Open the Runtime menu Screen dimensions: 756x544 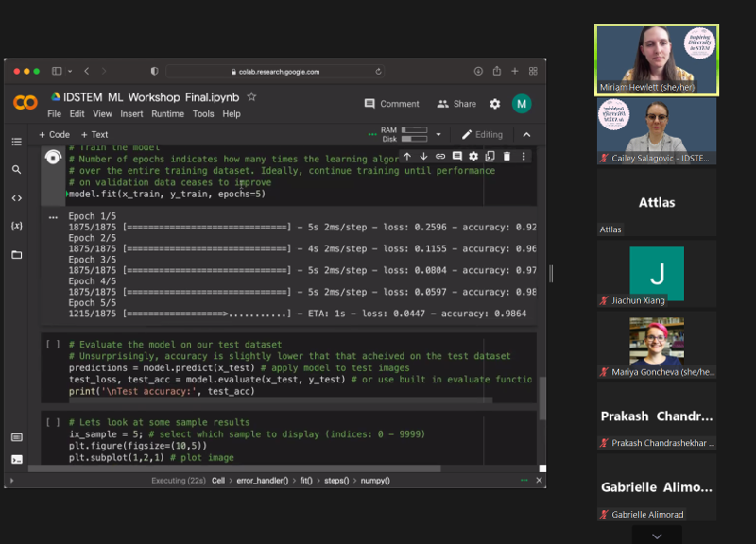(168, 114)
